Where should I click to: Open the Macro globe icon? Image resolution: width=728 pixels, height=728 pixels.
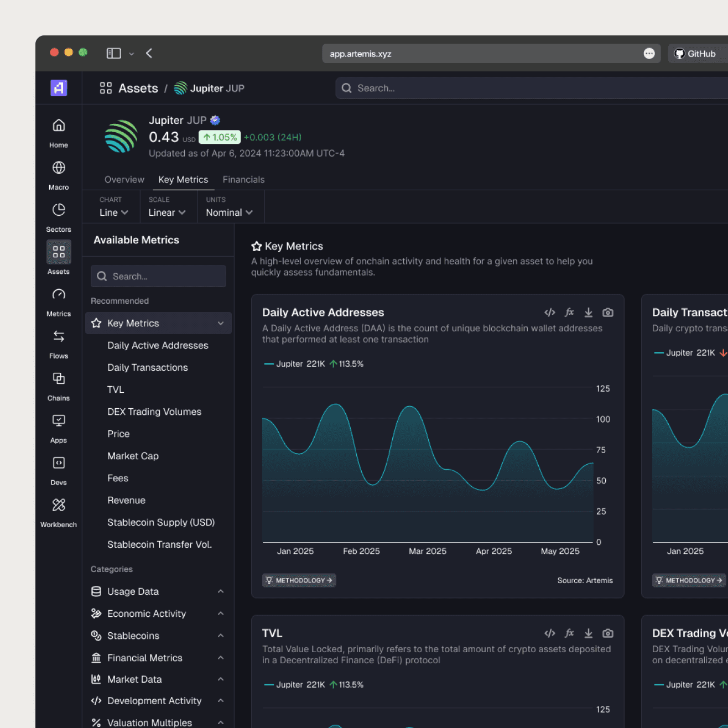coord(59,168)
